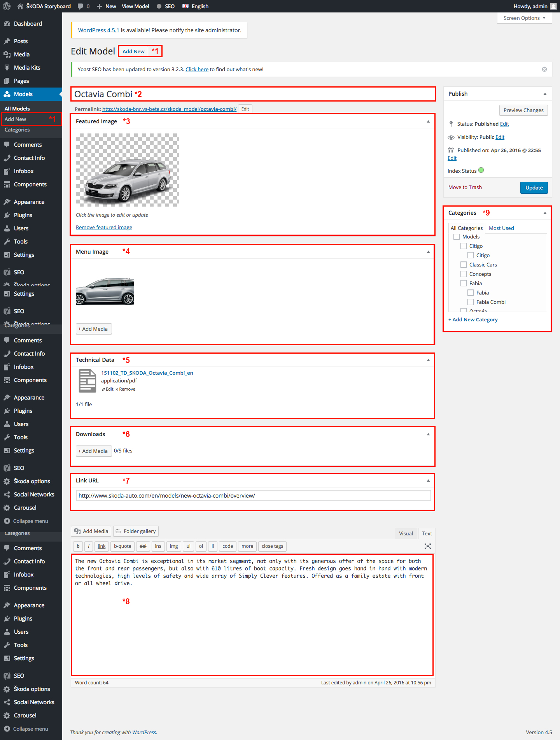Viewport: 560px width, 740px height.
Task: Check the nested child Citigo checkbox
Action: coord(471,255)
